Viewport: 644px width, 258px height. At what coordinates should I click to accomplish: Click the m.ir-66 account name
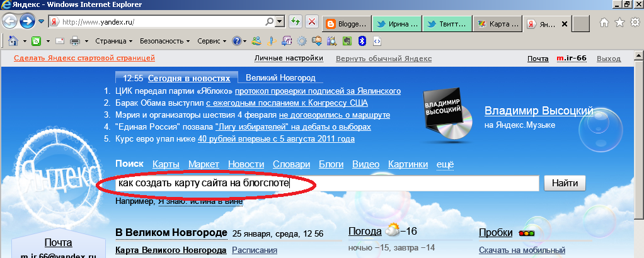(572, 59)
